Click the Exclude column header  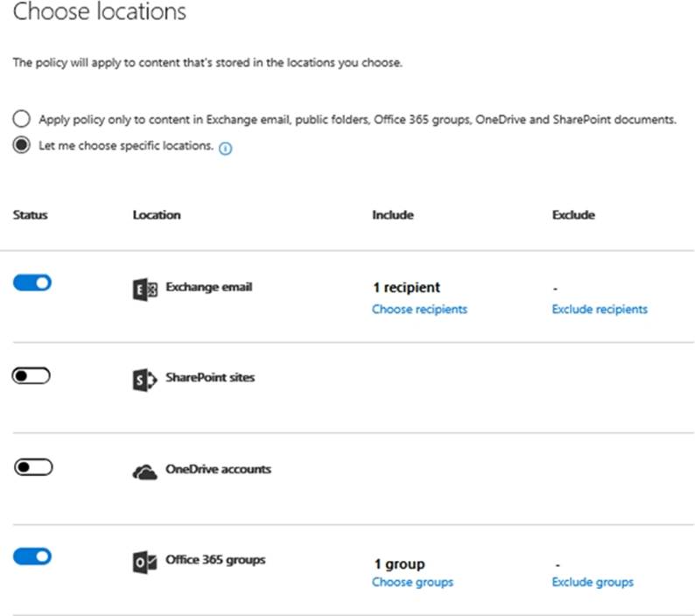[573, 214]
